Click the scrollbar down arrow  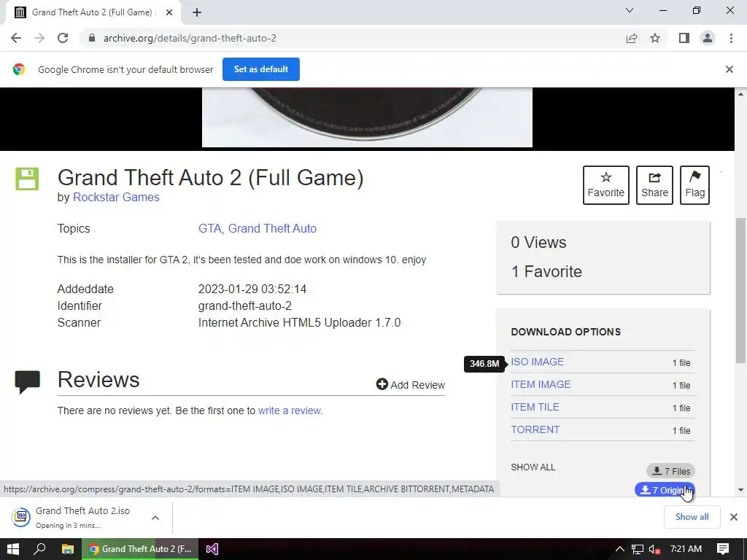coord(741,489)
